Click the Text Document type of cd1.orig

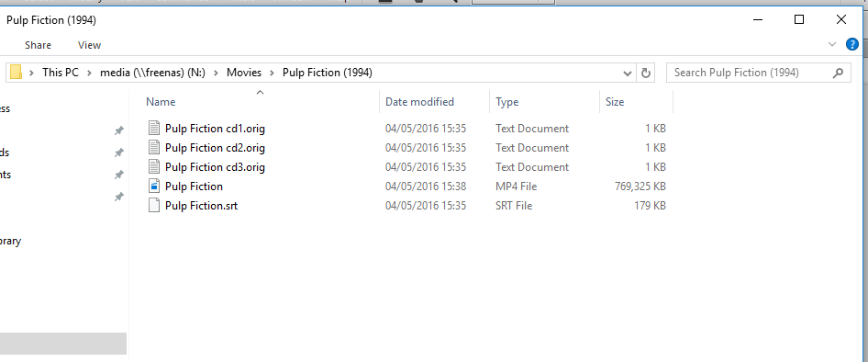(532, 129)
